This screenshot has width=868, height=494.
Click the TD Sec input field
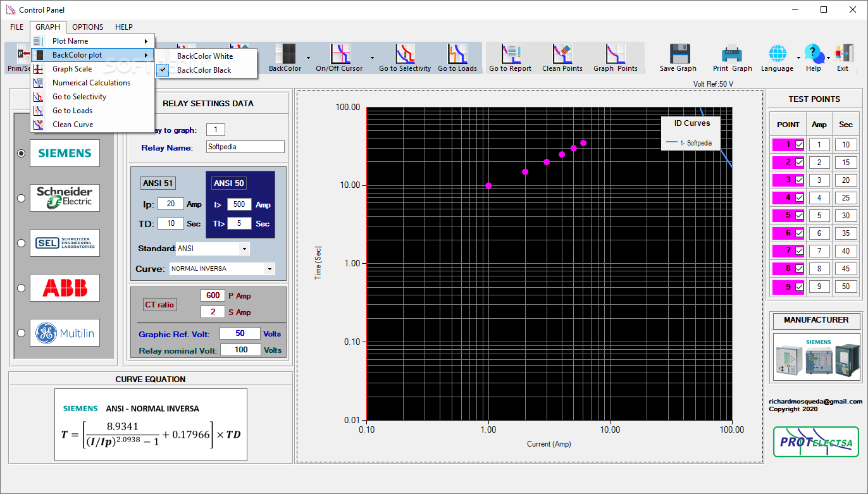[x=171, y=223]
